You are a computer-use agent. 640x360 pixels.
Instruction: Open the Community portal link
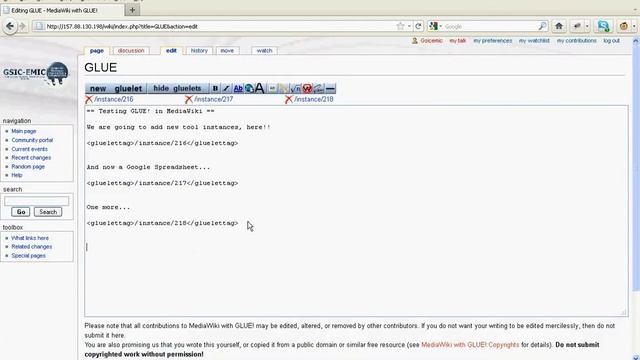click(x=32, y=140)
